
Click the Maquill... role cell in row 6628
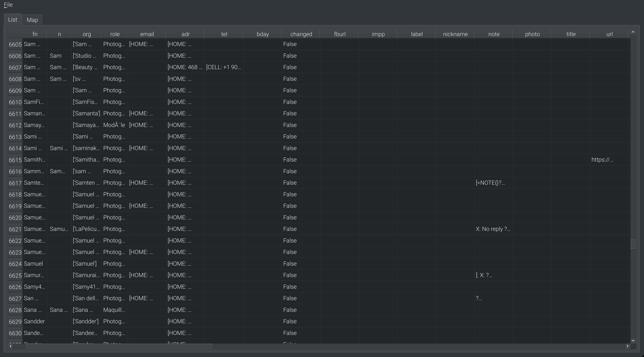(114, 310)
